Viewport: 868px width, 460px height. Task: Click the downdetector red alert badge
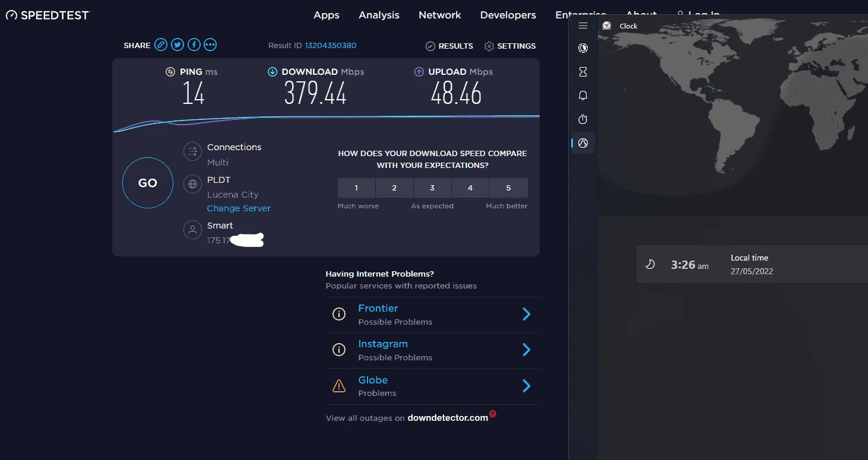pos(493,414)
